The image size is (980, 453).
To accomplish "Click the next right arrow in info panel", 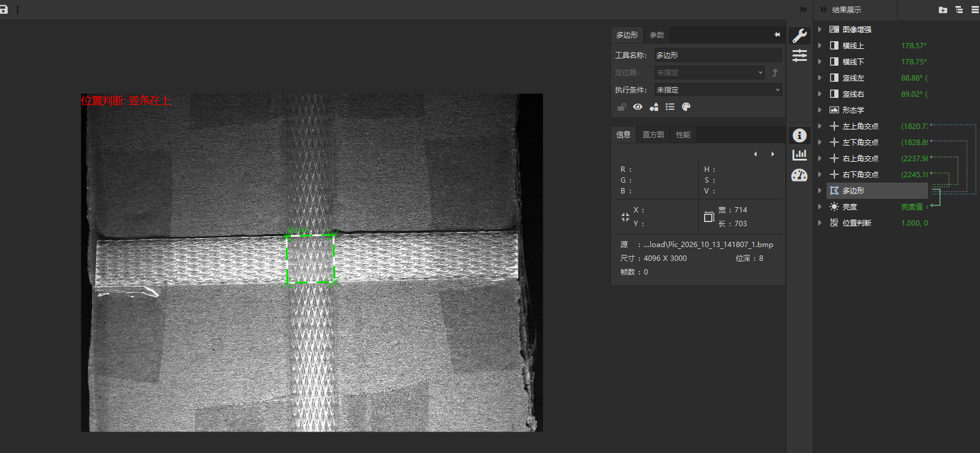I will tap(773, 154).
